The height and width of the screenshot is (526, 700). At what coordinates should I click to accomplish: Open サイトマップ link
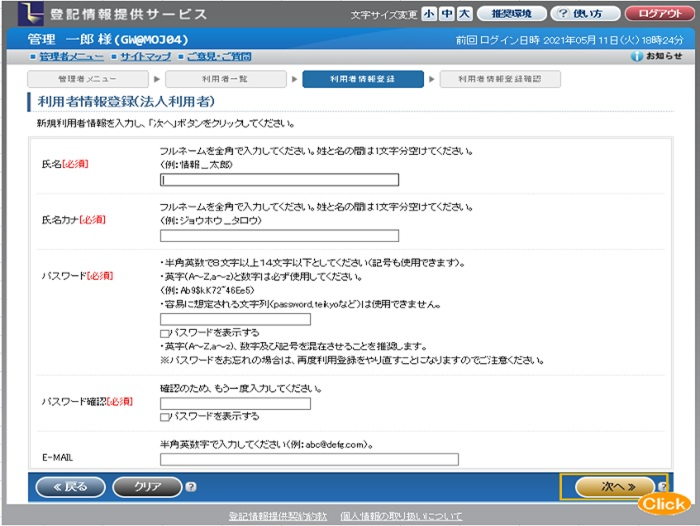[146, 57]
